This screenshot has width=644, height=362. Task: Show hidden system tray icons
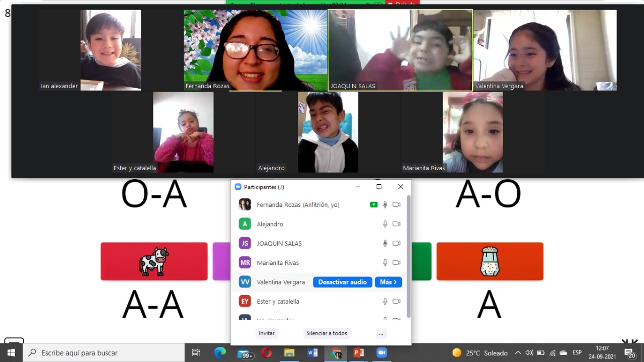[518, 353]
